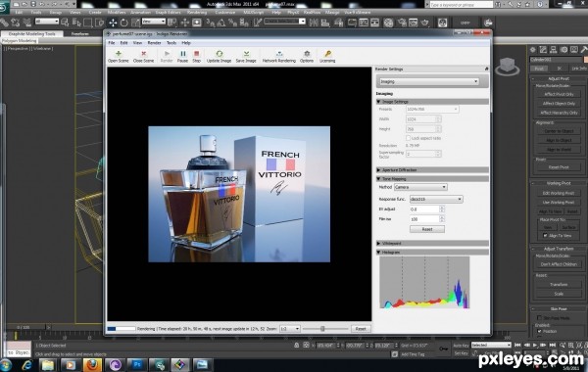Screen dimensions: 588x372
Task: Click the Windows Start orb
Action: (x=6, y=364)
